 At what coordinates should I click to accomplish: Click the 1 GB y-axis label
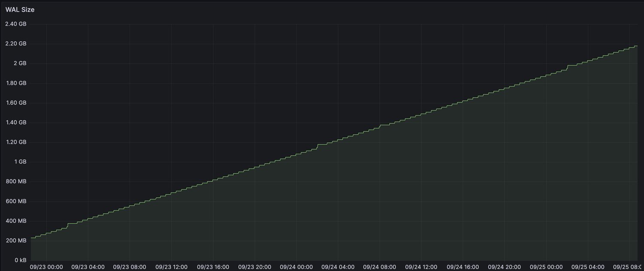coord(20,162)
